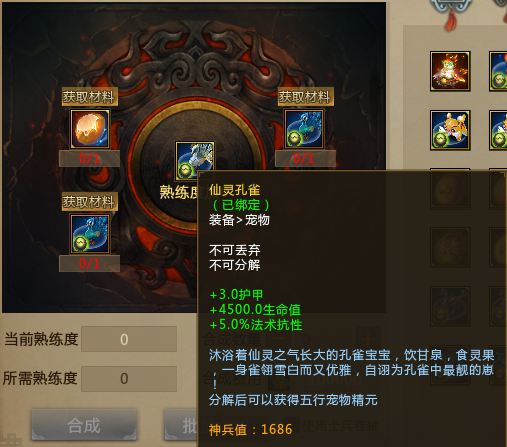Screen dimensions: 507x447
Task: Click the partially hidden 批 batch button
Action: [x=181, y=425]
